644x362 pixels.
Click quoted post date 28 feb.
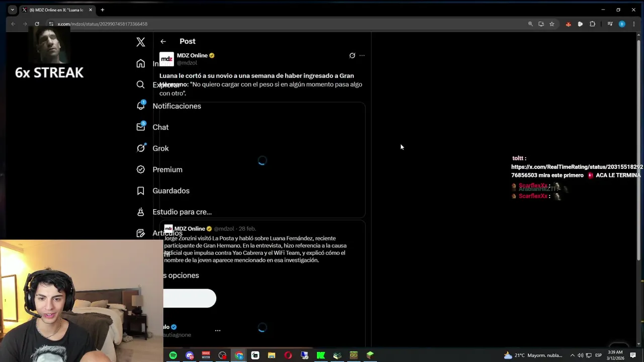247,229
